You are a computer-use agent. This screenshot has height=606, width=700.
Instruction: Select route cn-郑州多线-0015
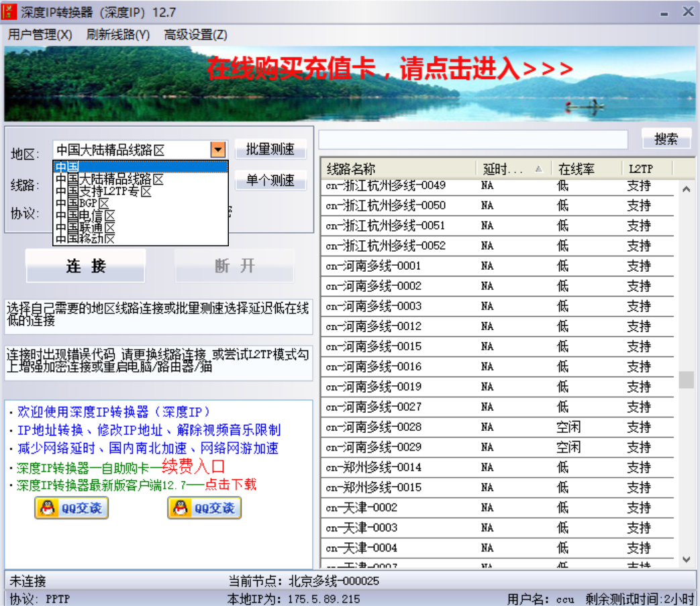point(497,487)
